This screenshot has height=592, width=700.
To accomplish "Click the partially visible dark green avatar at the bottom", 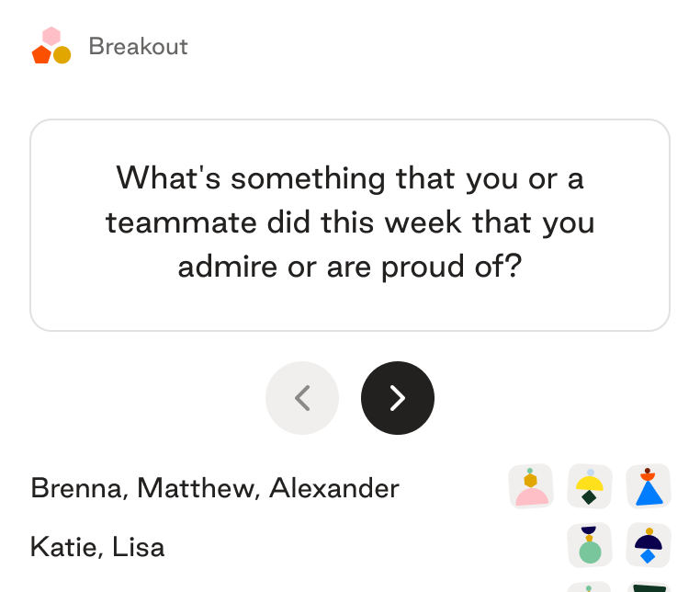I will click(649, 586).
